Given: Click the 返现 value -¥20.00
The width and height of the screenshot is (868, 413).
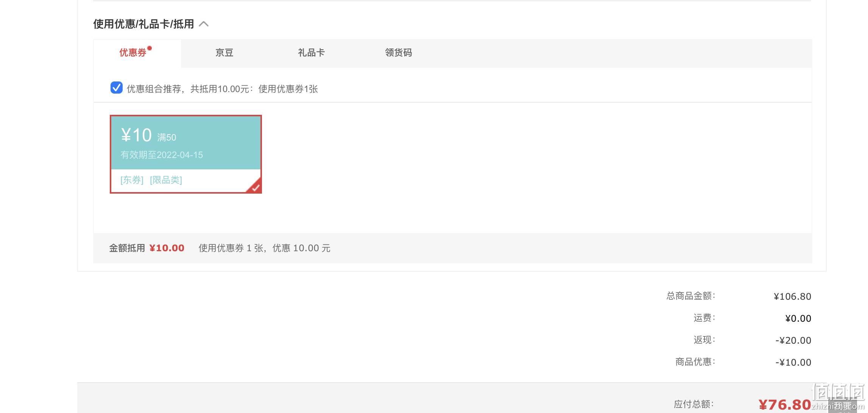Looking at the screenshot, I should click(x=793, y=340).
